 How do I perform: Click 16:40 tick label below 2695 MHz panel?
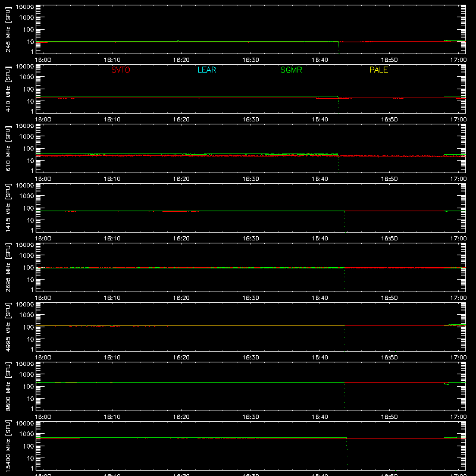pos(320,298)
